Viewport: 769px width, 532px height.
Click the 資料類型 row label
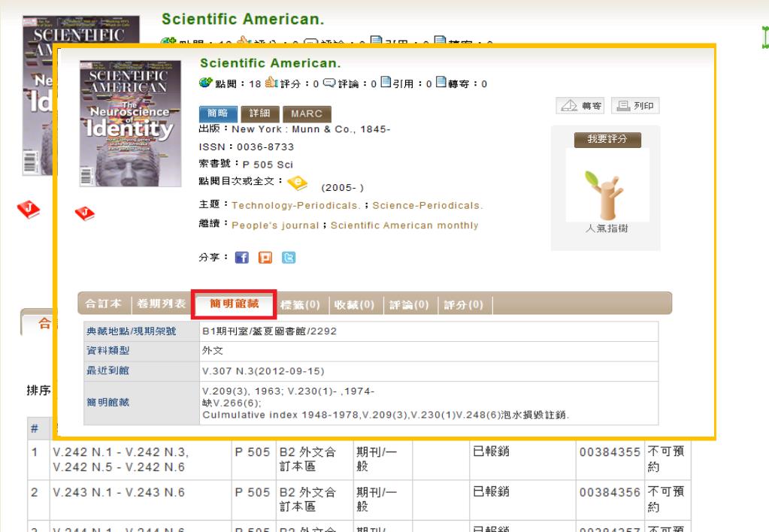coord(107,351)
